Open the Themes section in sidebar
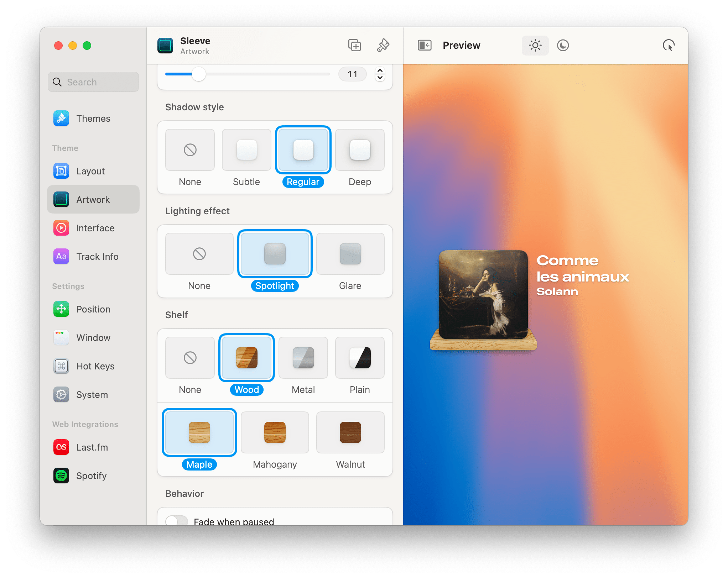728x578 pixels. pyautogui.click(x=93, y=119)
